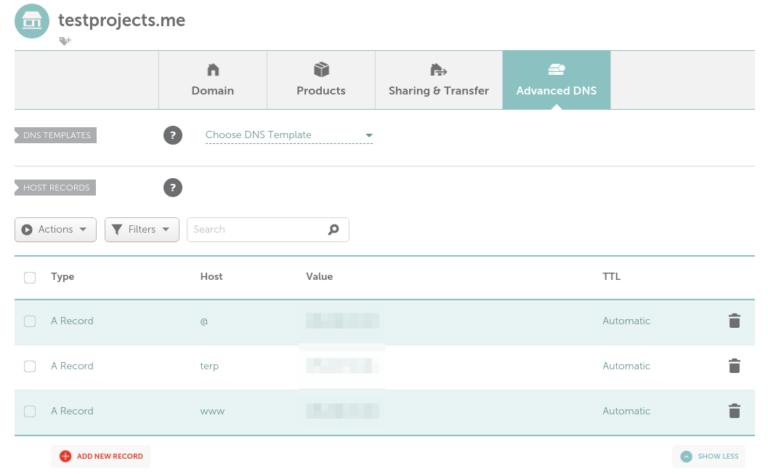The height and width of the screenshot is (474, 768).
Task: Open the Filters dropdown
Action: tap(142, 229)
